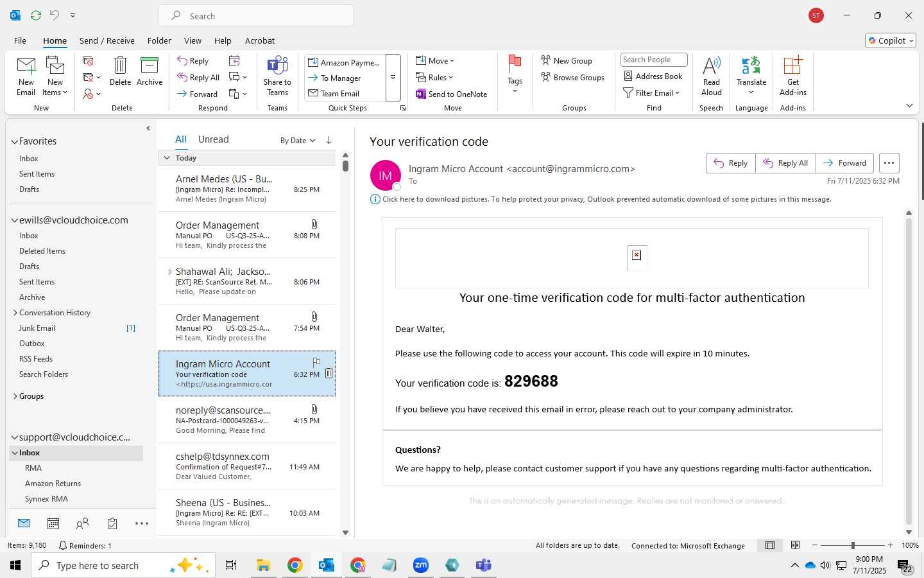924x578 pixels.
Task: Switch to People view in navigation bar
Action: pyautogui.click(x=82, y=523)
